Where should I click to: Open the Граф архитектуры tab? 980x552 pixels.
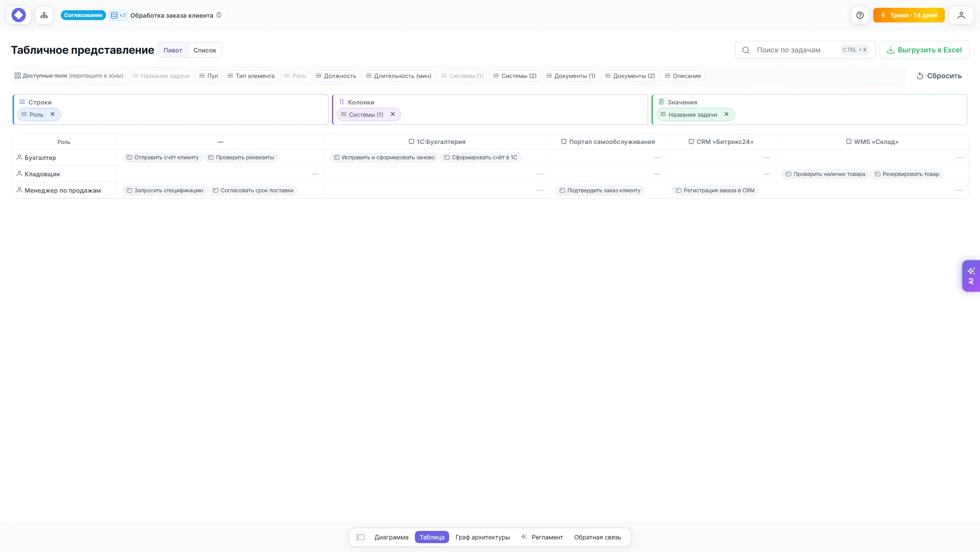pos(483,537)
